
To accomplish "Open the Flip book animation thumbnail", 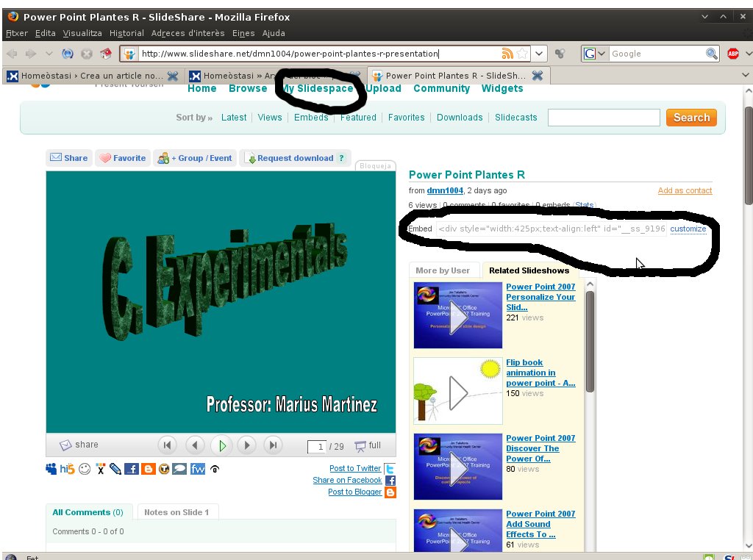I will tap(457, 391).
